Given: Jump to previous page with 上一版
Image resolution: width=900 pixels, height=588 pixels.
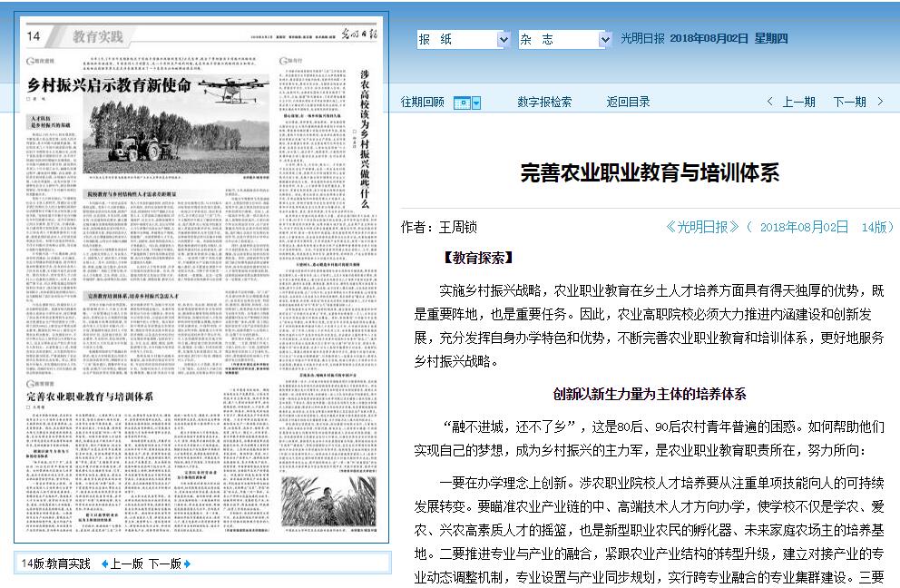Looking at the screenshot, I should click(x=126, y=563).
